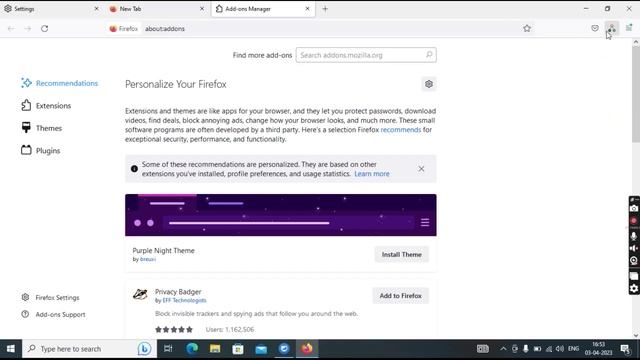Open Firefox Settings link in sidebar
The width and height of the screenshot is (640, 360).
(x=51, y=298)
